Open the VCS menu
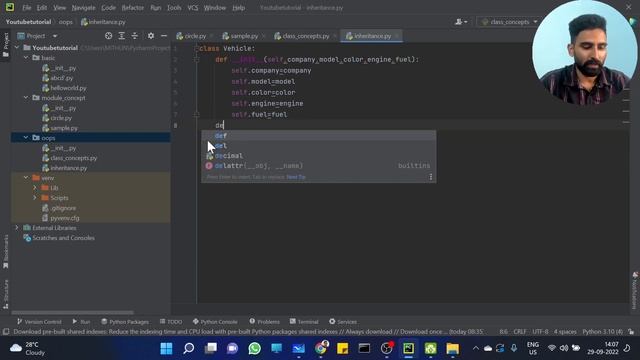 [x=193, y=8]
